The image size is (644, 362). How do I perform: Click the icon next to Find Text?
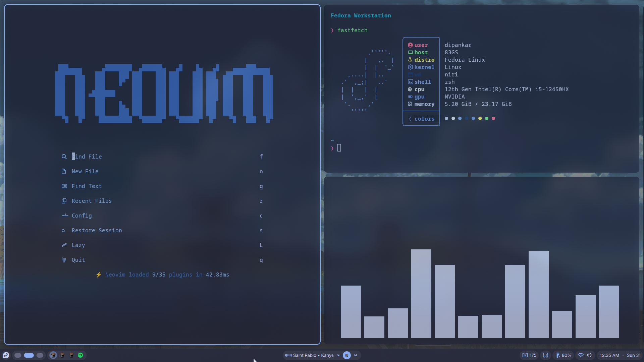tap(64, 186)
